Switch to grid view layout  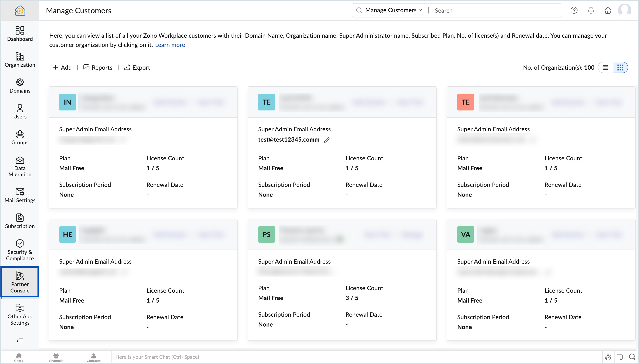pyautogui.click(x=620, y=68)
